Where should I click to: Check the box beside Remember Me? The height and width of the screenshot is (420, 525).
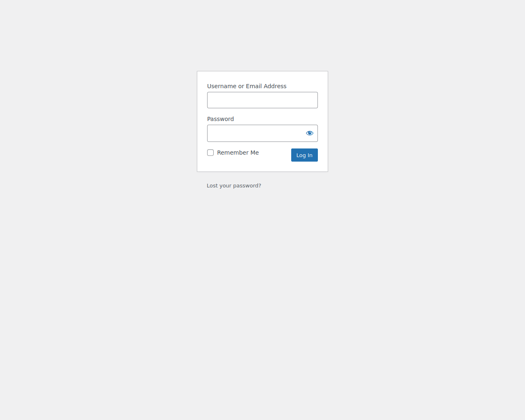[x=210, y=153]
